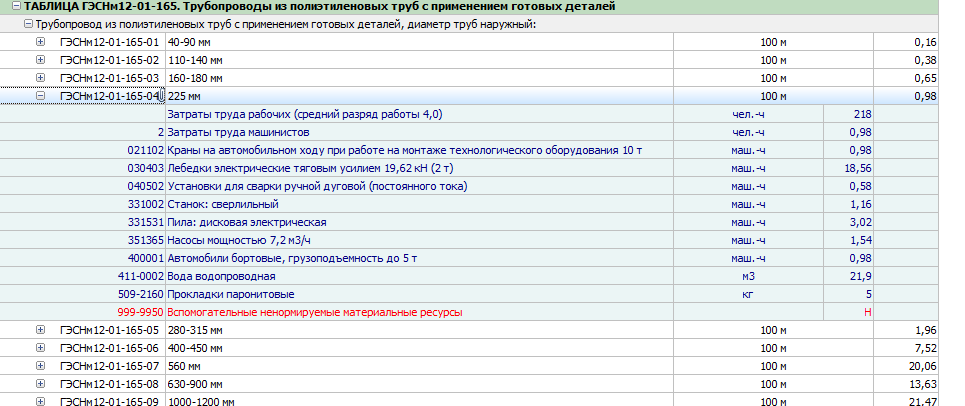Expand row ГЭСНм12-01-165-07
This screenshot has height=406, width=965.
coord(41,365)
